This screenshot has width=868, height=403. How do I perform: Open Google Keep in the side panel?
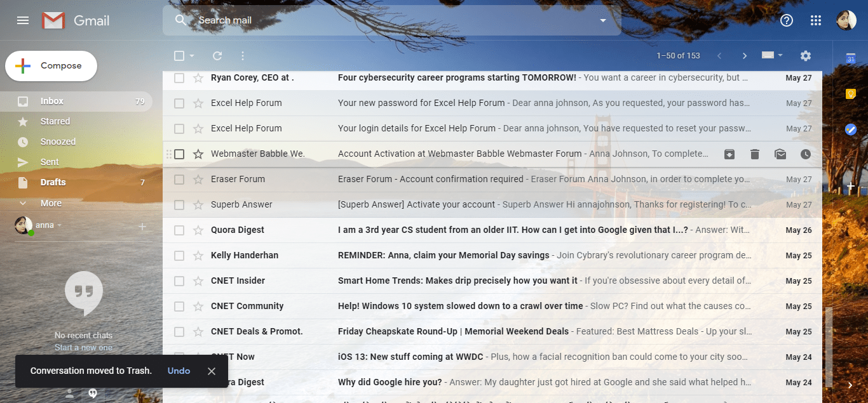[x=851, y=93]
